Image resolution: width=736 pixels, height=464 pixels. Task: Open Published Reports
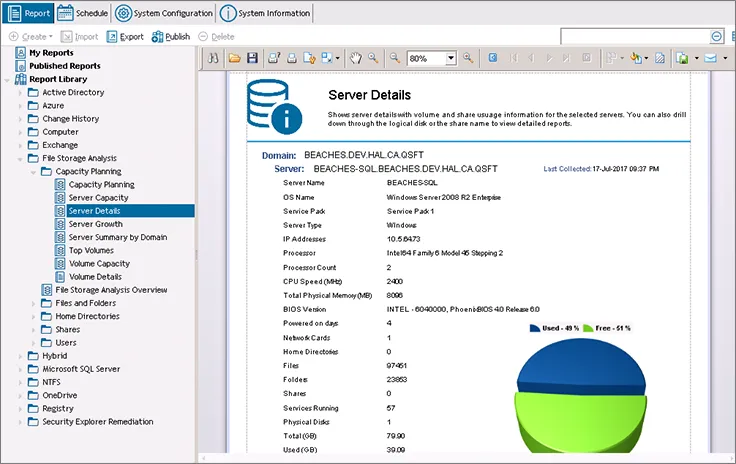65,66
